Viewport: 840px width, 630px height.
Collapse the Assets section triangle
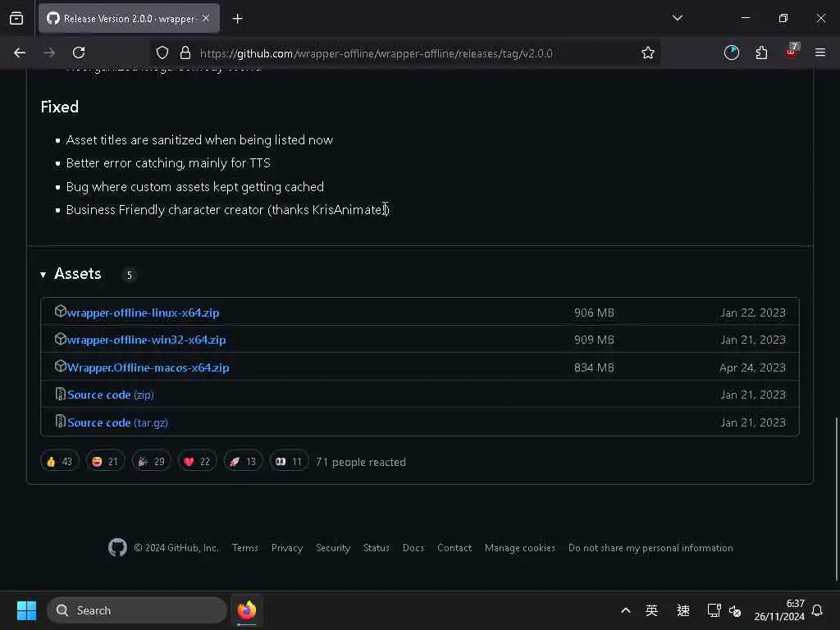(x=43, y=275)
